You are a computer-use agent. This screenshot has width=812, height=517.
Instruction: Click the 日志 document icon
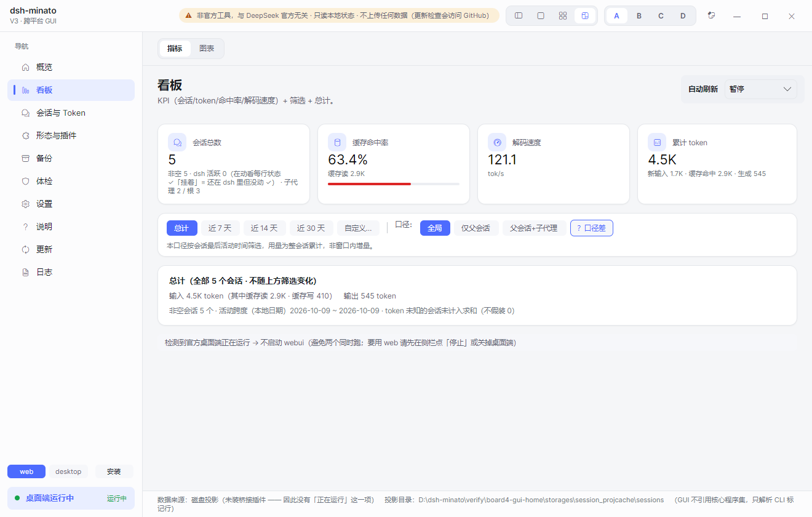pos(25,272)
